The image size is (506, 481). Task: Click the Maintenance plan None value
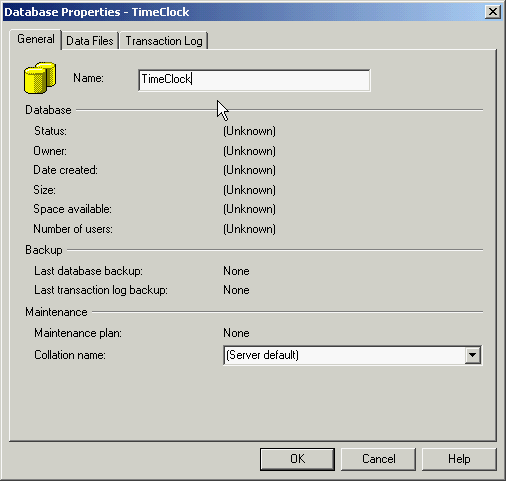(236, 333)
